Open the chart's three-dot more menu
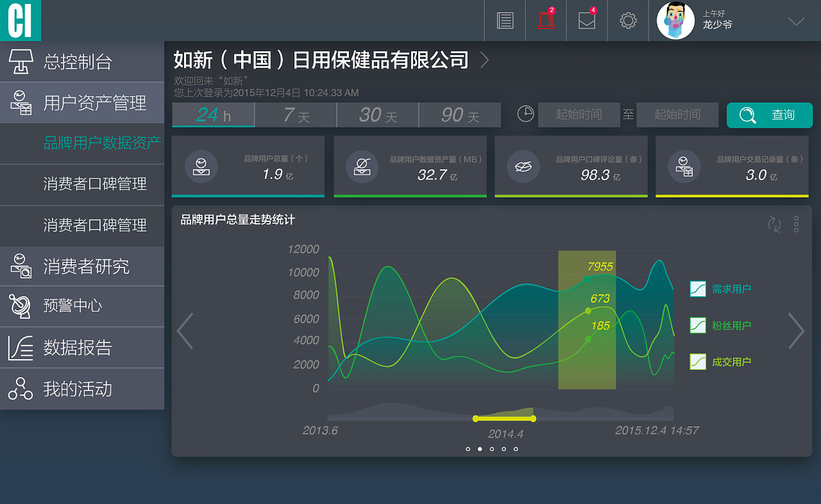821x504 pixels. click(796, 224)
